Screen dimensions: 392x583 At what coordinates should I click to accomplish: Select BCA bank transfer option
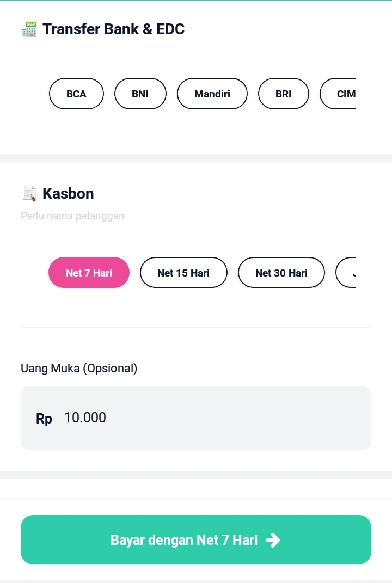pyautogui.click(x=76, y=94)
